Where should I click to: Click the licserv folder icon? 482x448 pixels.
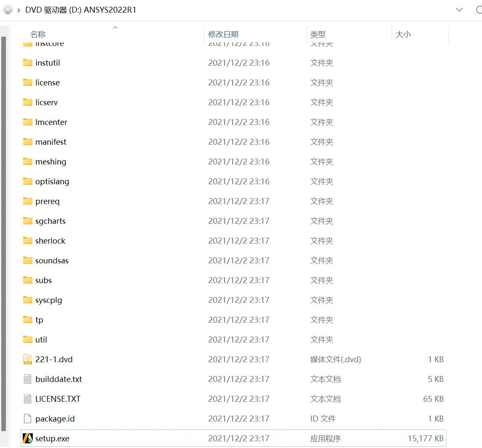[x=28, y=102]
